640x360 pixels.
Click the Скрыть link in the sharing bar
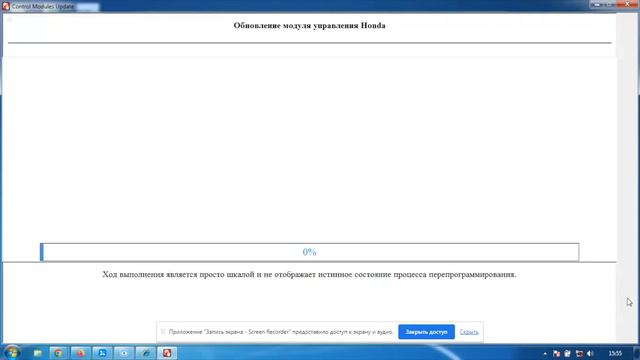469,332
